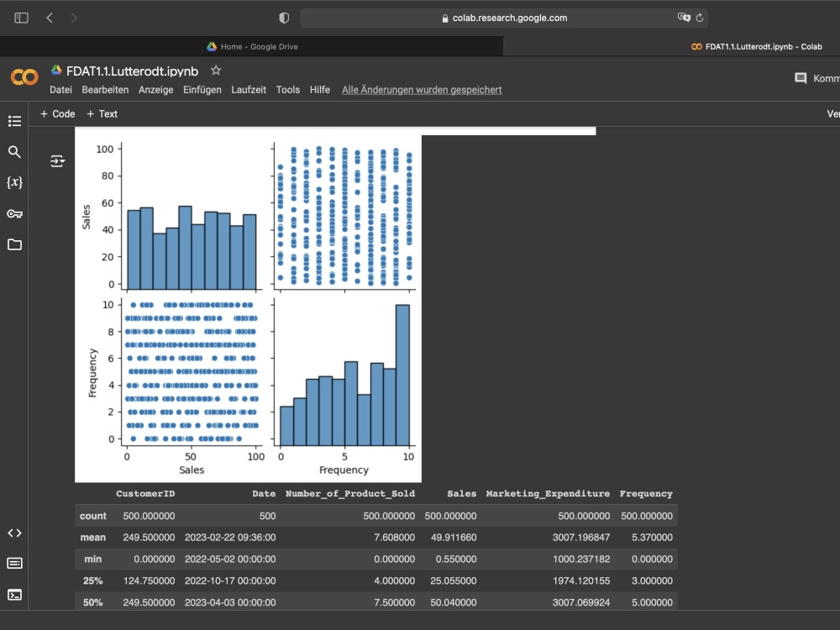Click the colab.research.google.com address bar
The width and height of the screenshot is (840, 630).
(504, 18)
